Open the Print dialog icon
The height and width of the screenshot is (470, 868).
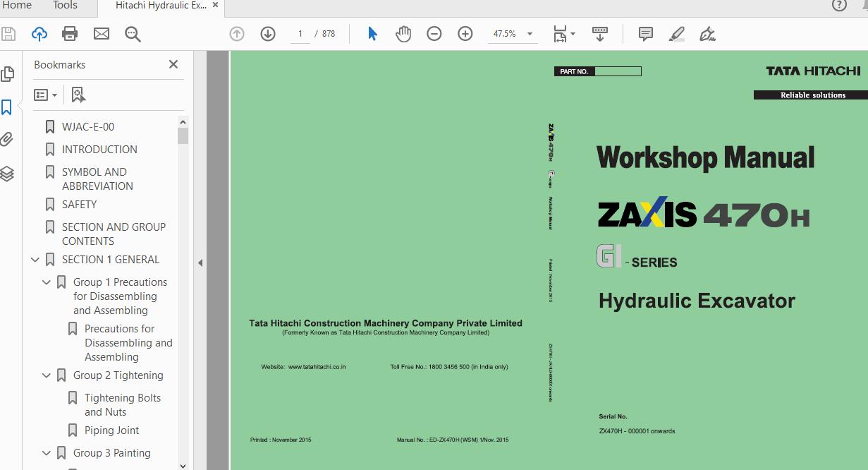click(x=68, y=33)
